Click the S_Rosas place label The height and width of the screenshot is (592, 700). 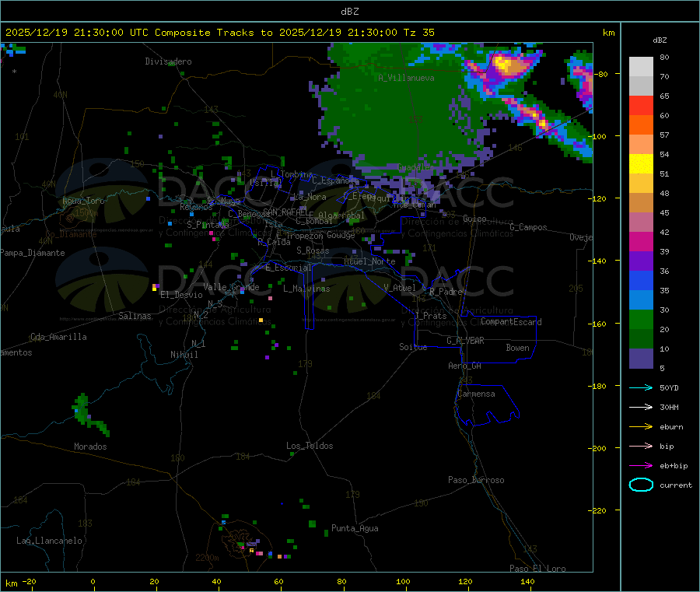pos(313,251)
